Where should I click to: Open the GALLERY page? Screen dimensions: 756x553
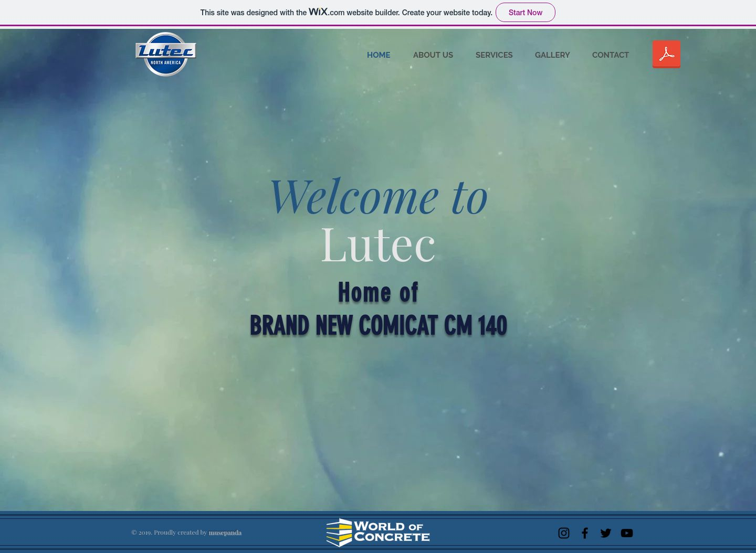tap(552, 55)
